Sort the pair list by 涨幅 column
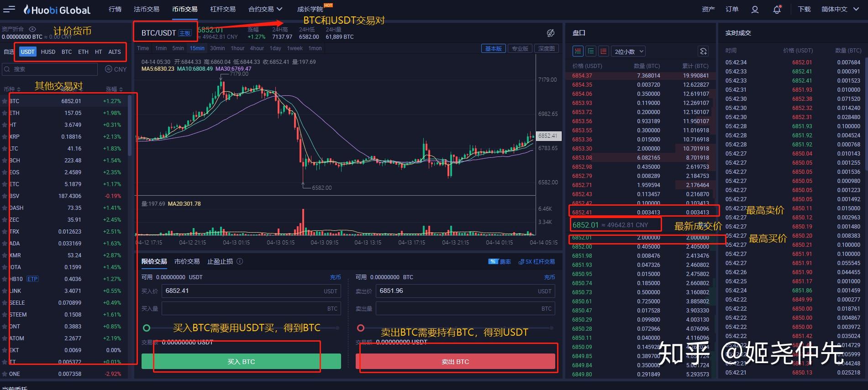The image size is (868, 390). coord(114,89)
